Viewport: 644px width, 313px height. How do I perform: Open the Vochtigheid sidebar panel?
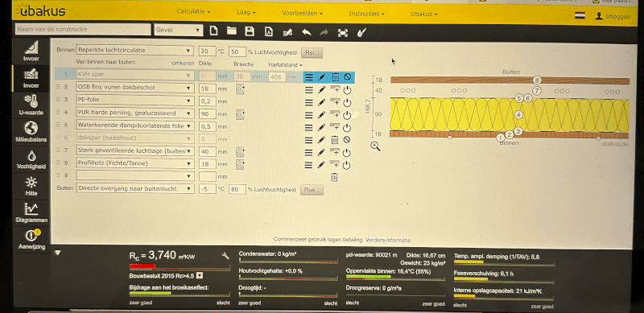(x=31, y=159)
